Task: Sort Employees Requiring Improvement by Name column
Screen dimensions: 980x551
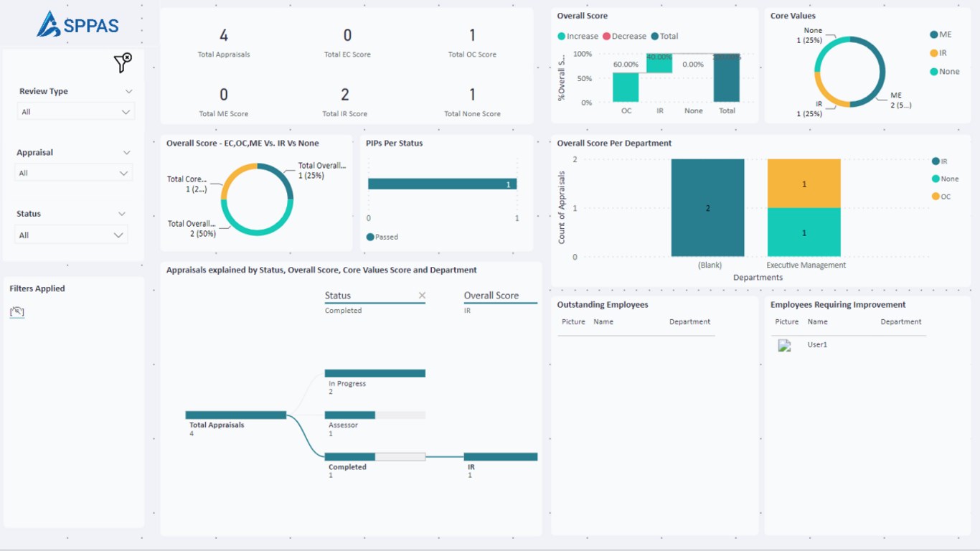Action: click(817, 322)
